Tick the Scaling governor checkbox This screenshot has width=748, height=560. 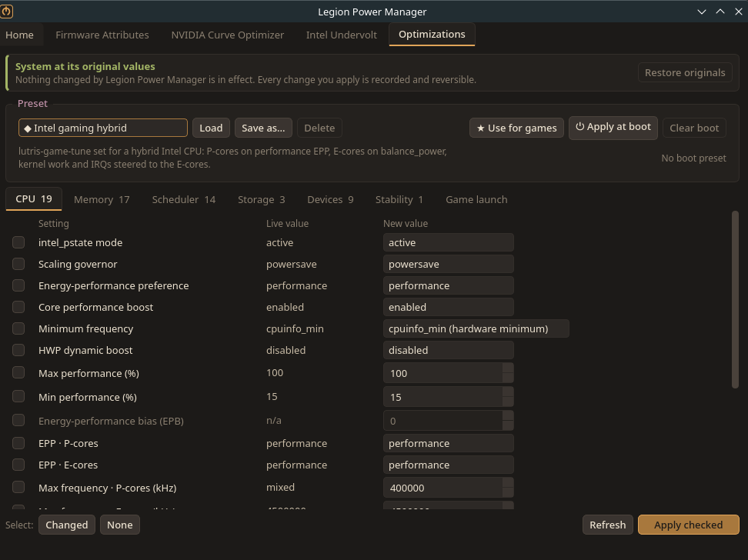coord(18,264)
